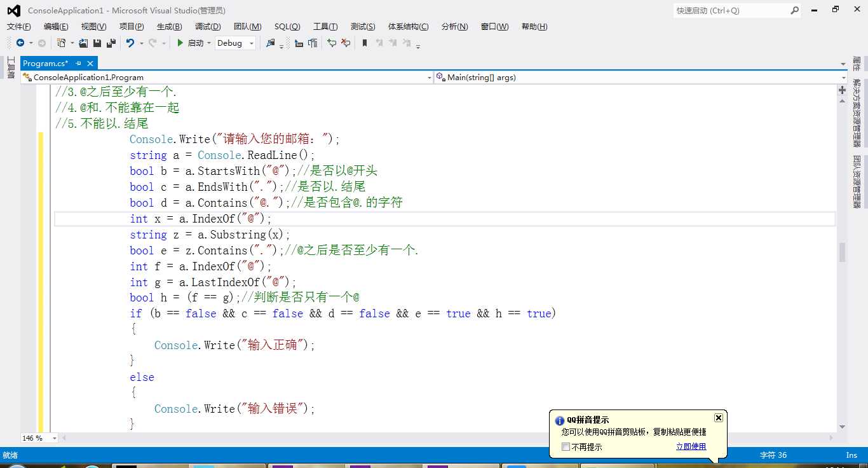
Task: Click the Redo toolbar icon
Action: click(153, 43)
